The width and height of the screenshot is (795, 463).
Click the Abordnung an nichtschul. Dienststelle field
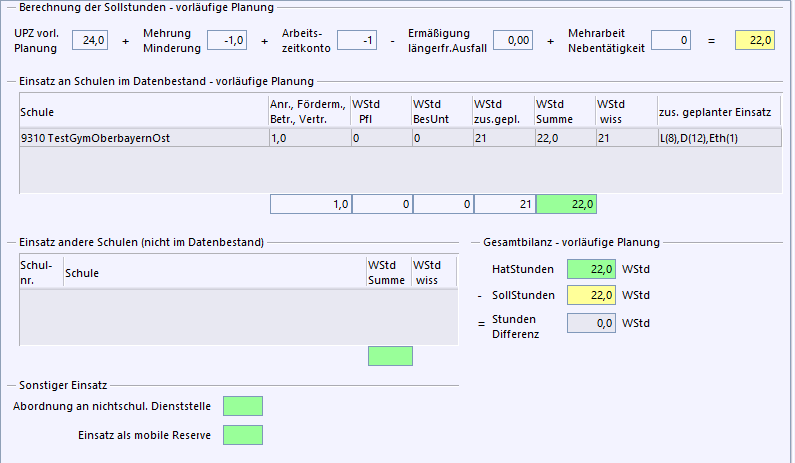(243, 406)
